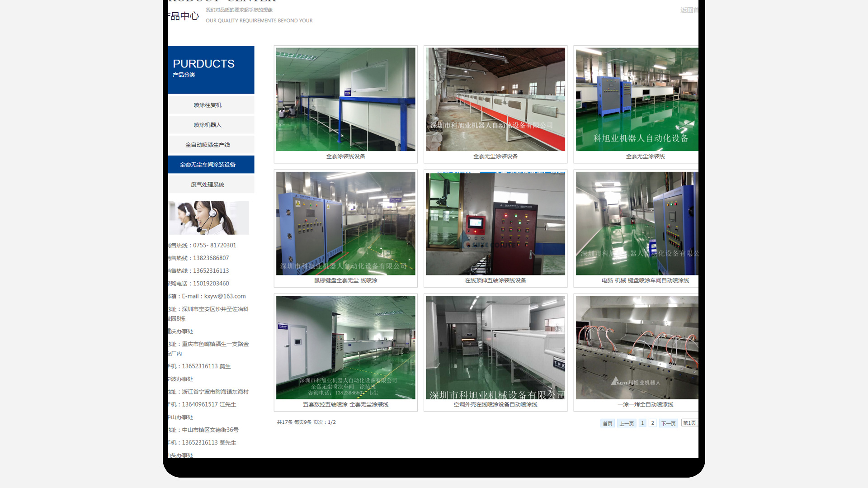The height and width of the screenshot is (488, 868).
Task: Click the OUR QUALITY REQUIREMENTS BEYOND YOUR slogan
Action: coord(259,20)
